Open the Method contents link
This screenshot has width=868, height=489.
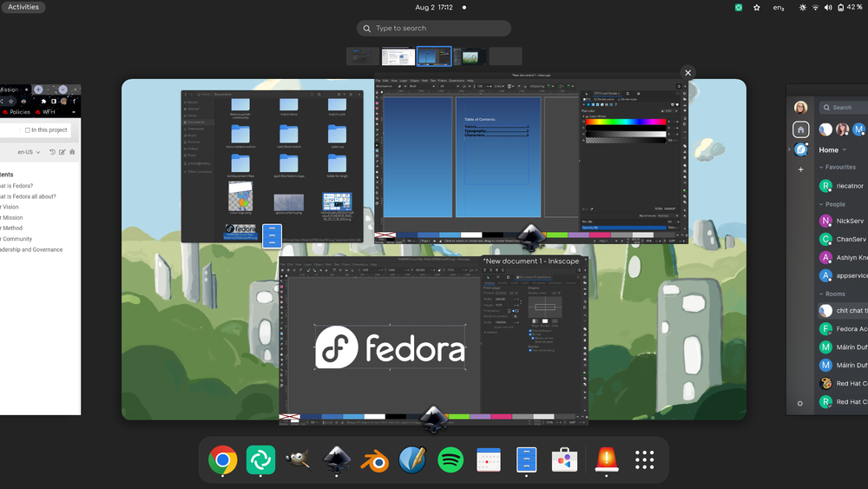11,228
